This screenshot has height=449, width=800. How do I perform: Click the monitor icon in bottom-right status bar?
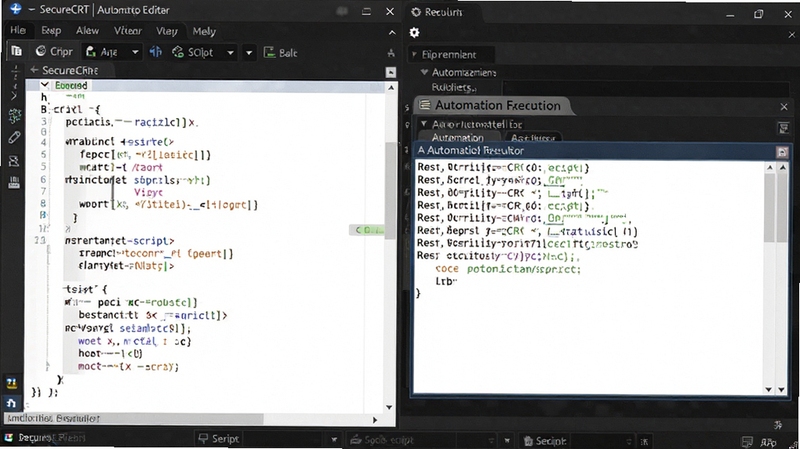[x=747, y=441]
